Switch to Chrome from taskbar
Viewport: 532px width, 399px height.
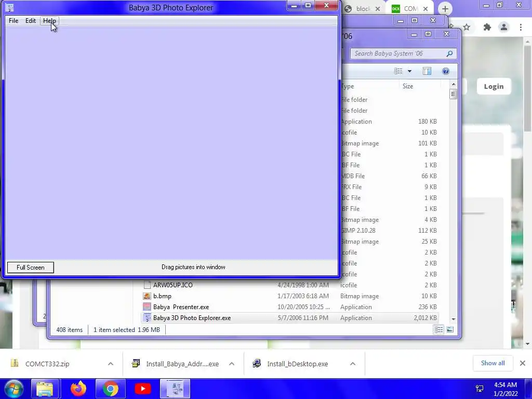click(x=111, y=389)
